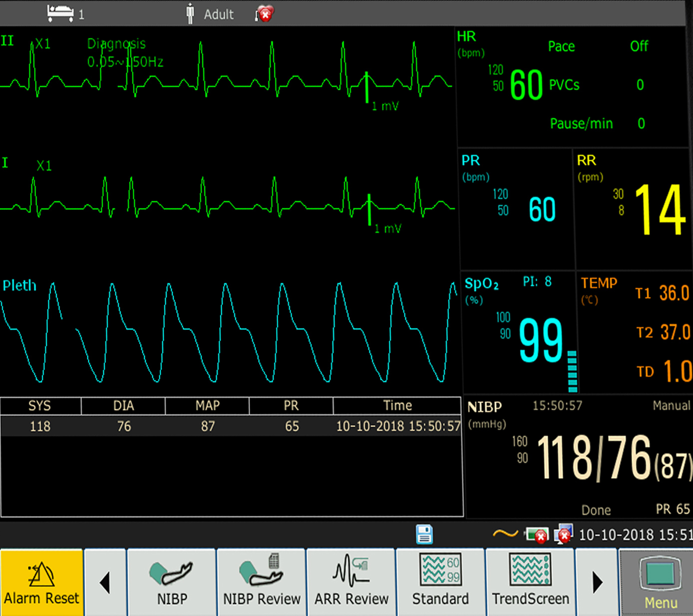
Task: Click the battery error icon
Action: point(537,535)
